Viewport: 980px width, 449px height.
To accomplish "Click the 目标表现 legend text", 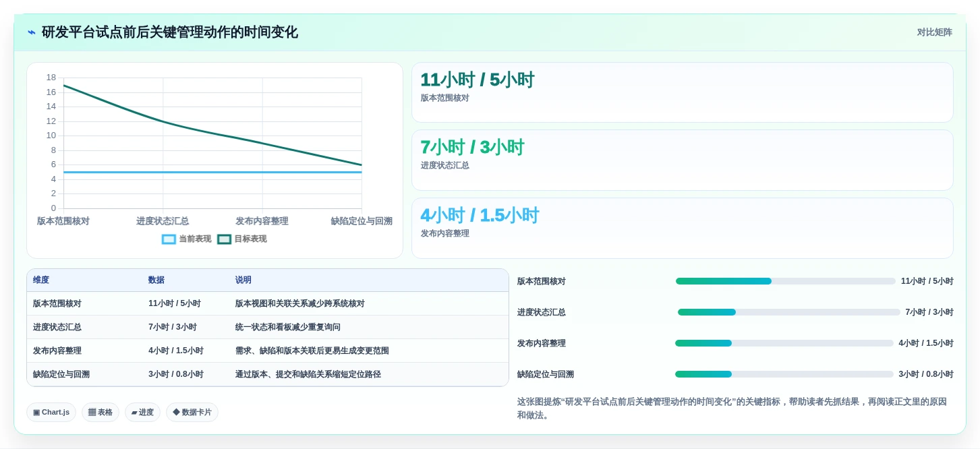I will 250,239.
